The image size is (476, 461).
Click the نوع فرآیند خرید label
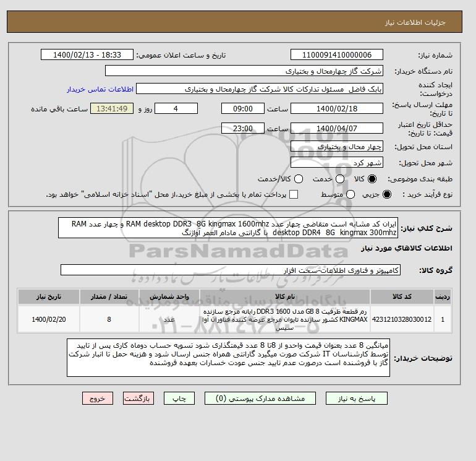tap(427, 194)
